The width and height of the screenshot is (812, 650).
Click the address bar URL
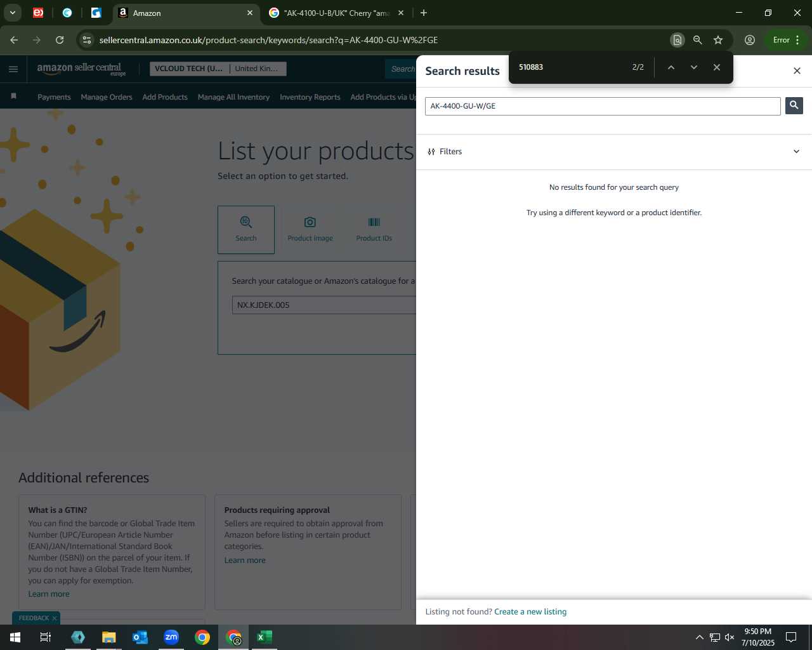pyautogui.click(x=268, y=40)
